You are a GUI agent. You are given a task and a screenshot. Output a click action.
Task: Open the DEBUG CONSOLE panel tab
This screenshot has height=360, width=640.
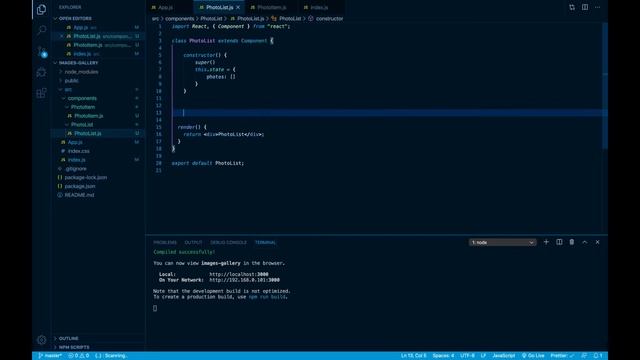pos(228,242)
